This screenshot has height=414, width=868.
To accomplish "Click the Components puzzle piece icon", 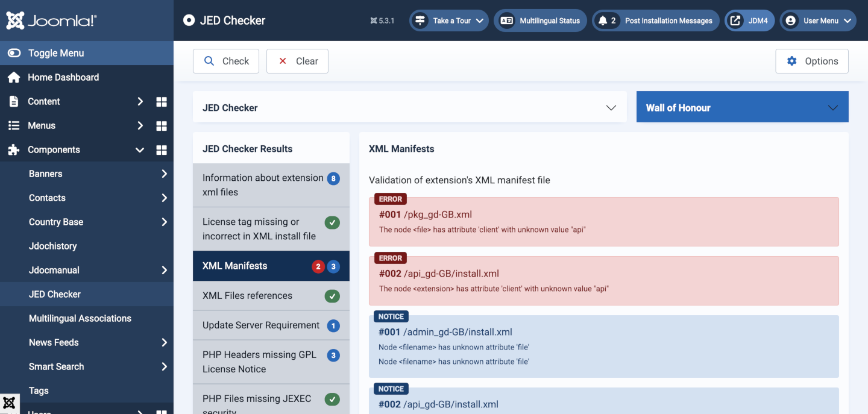I will tap(13, 149).
